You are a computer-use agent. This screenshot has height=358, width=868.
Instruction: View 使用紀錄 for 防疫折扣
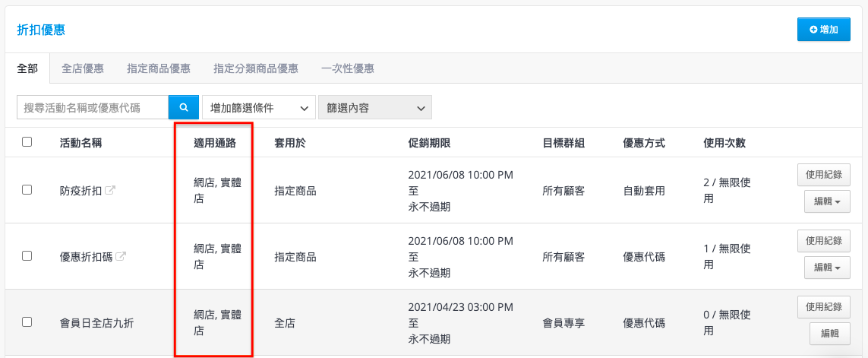pos(823,175)
